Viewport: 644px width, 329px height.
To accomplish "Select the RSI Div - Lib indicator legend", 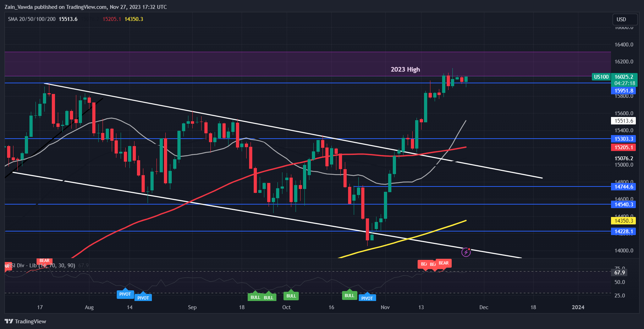I will (x=42, y=266).
